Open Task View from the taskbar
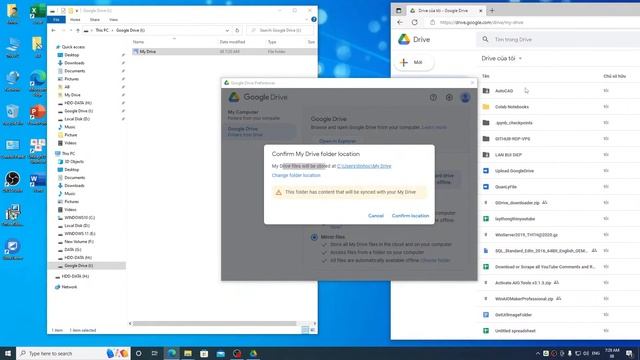The width and height of the screenshot is (640, 360). pos(155,353)
